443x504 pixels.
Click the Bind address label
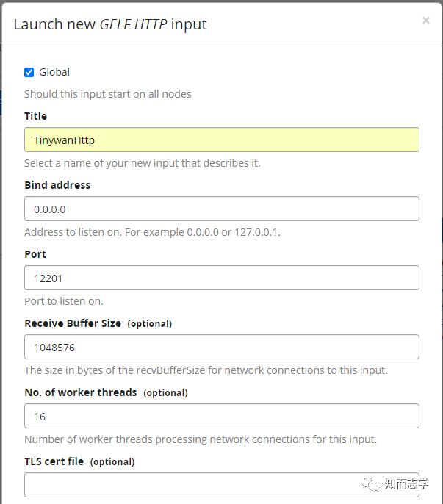point(57,185)
